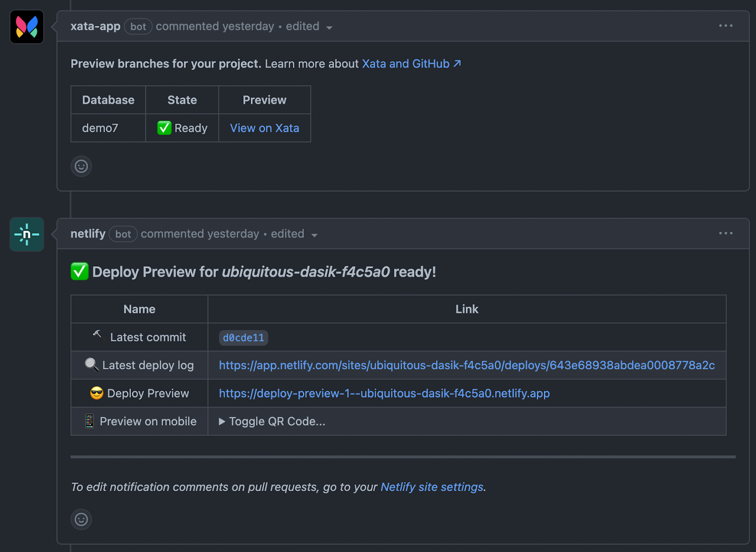Click the bot badge next to netlify
Screen dimensions: 756x552
click(123, 234)
